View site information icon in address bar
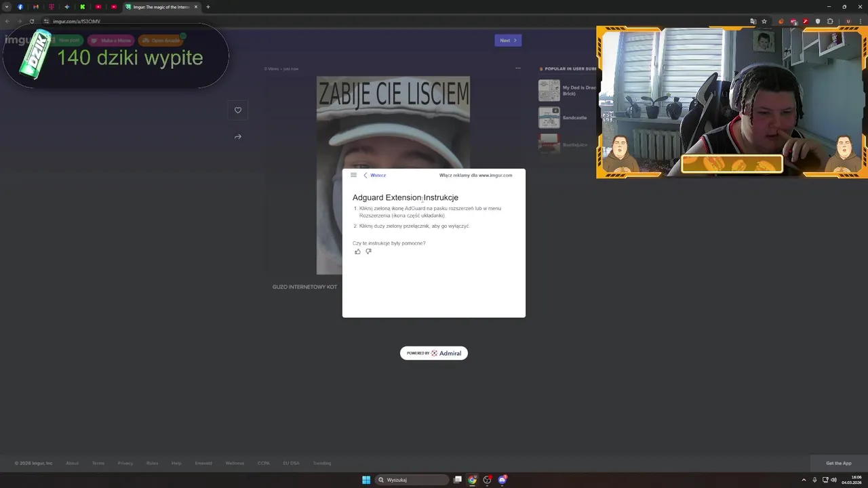 46,21
